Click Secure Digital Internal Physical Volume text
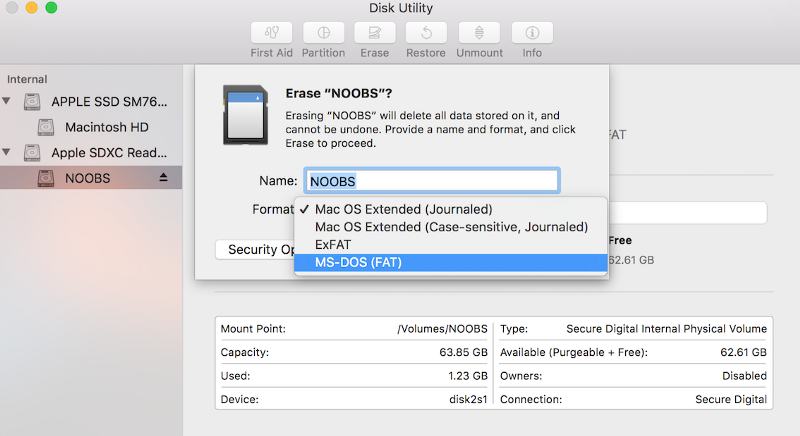800x436 pixels. coord(666,329)
